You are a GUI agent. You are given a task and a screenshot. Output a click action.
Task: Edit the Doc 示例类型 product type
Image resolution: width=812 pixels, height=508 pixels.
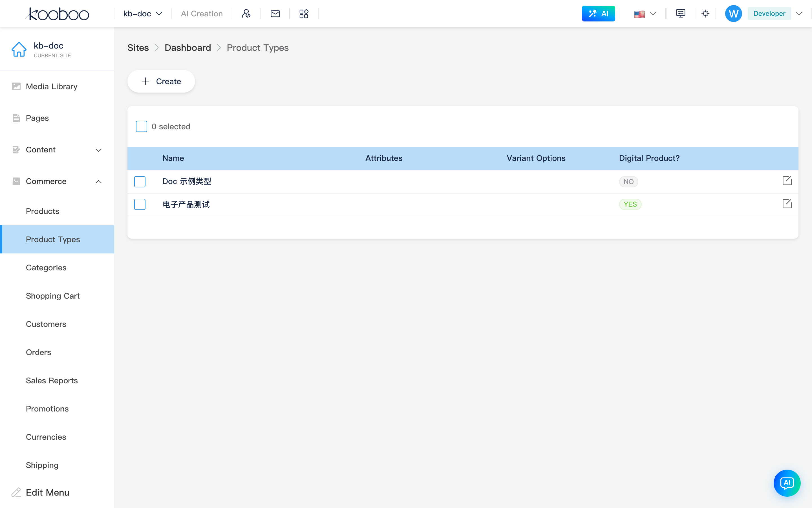[787, 181]
